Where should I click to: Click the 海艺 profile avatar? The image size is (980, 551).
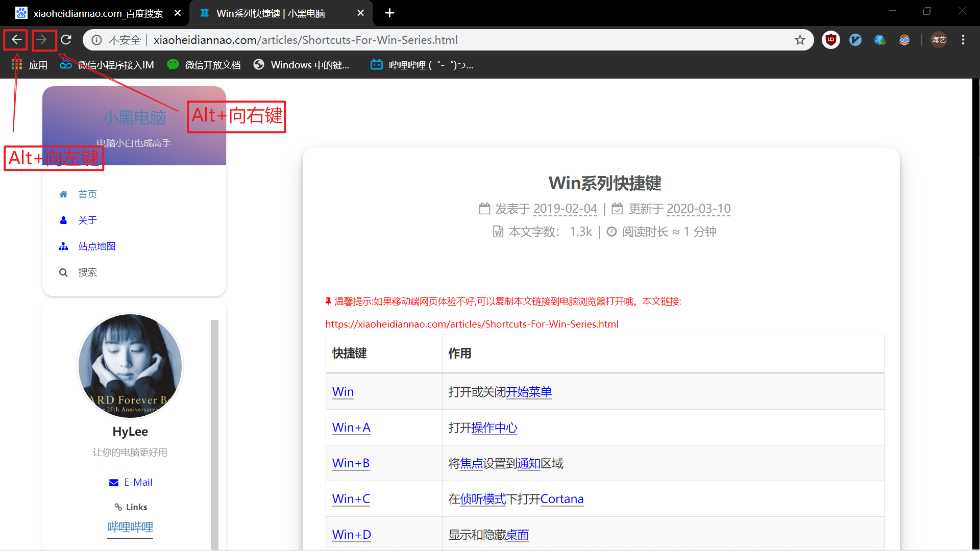939,40
